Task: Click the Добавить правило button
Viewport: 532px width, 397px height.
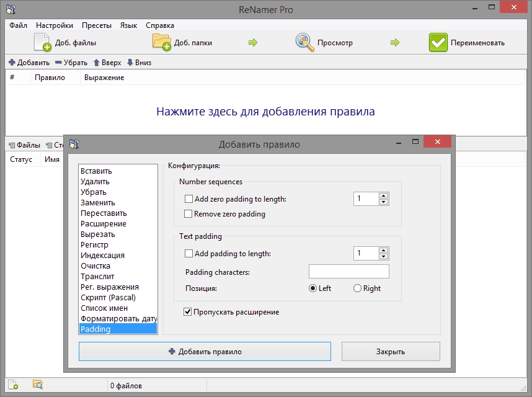Action: [205, 352]
